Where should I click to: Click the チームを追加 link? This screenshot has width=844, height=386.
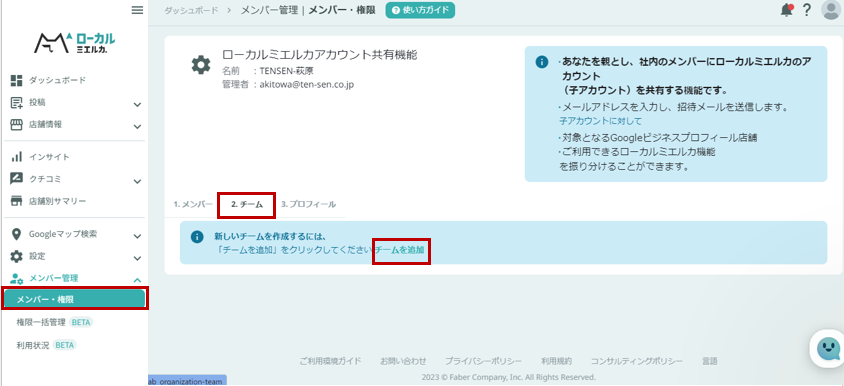click(400, 250)
